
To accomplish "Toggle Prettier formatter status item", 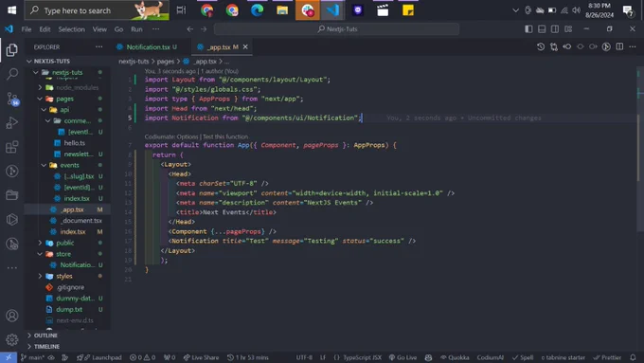I will coord(607,357).
